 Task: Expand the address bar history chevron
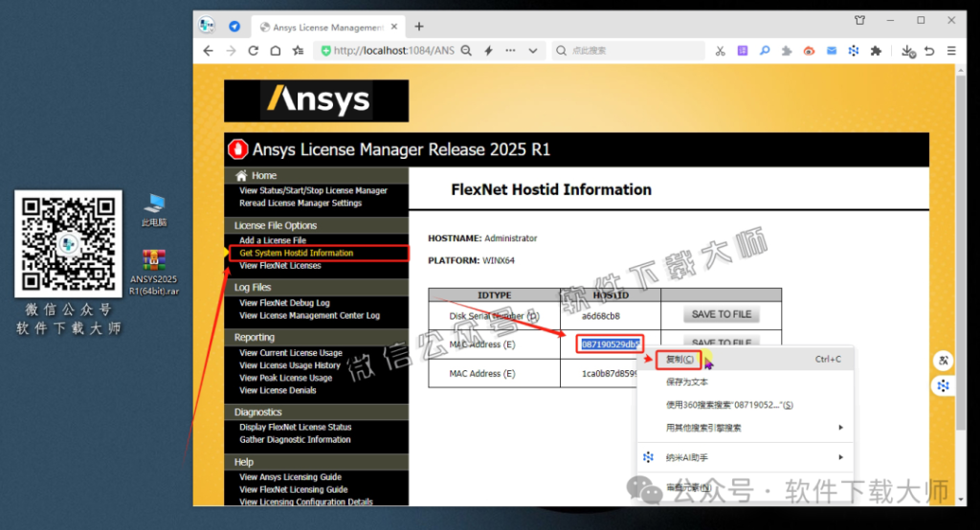click(532, 51)
